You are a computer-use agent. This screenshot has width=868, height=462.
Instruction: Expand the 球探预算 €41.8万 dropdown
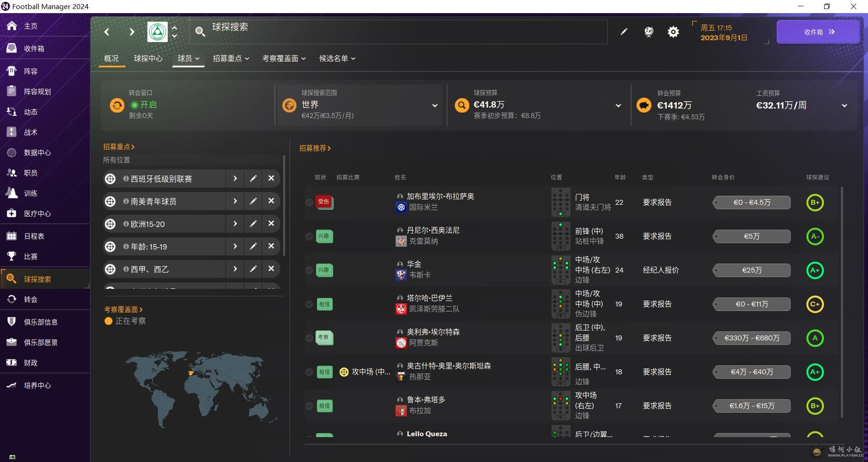[618, 106]
